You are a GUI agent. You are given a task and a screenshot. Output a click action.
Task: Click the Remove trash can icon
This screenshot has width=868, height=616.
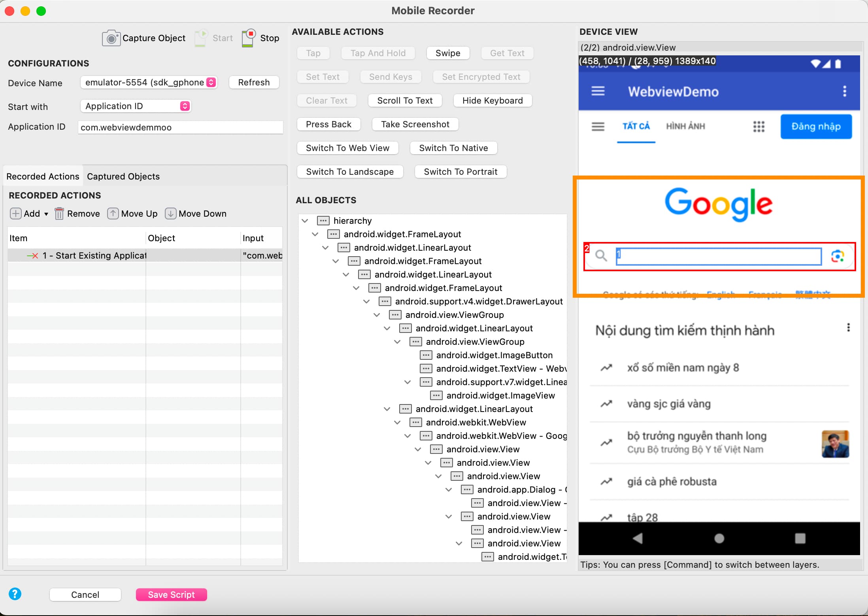[59, 214]
